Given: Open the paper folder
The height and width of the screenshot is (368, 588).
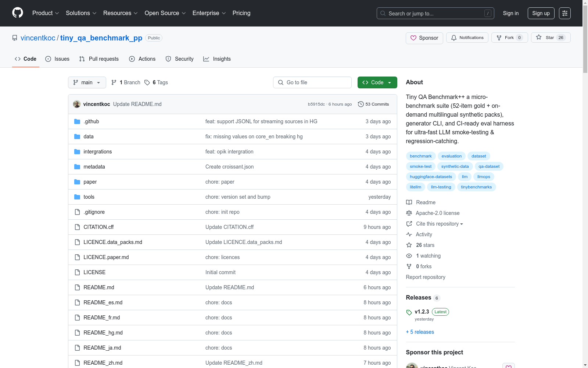Looking at the screenshot, I should pos(90,182).
